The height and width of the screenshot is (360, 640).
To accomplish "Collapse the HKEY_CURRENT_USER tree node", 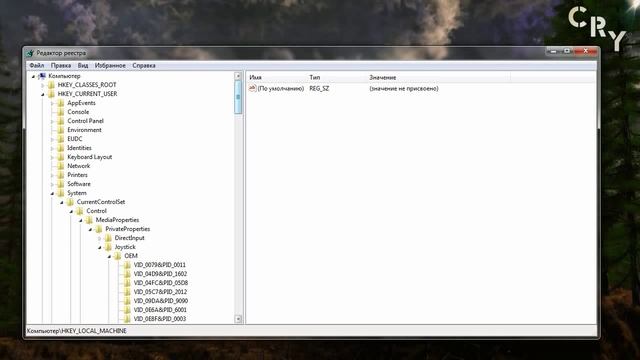I will tap(43, 94).
